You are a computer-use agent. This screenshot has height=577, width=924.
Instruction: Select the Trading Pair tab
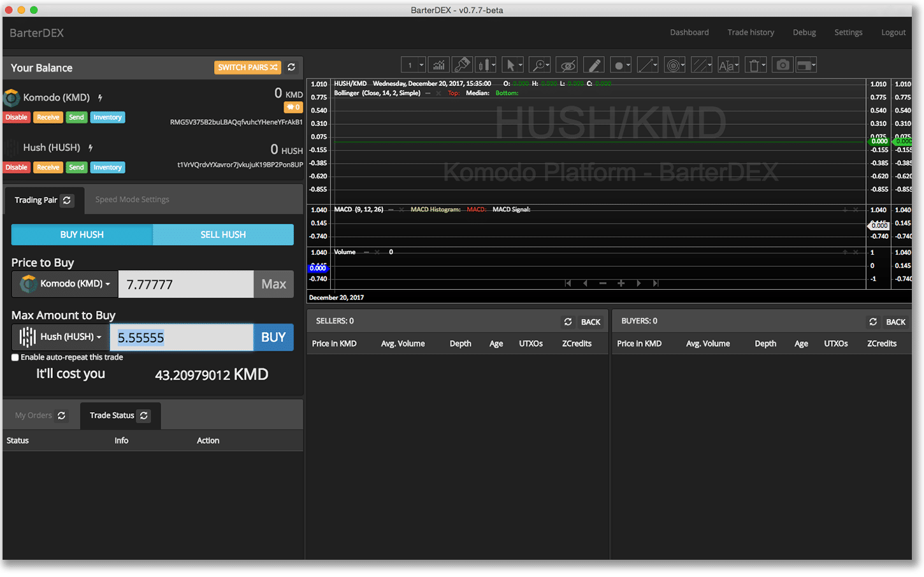tap(44, 200)
